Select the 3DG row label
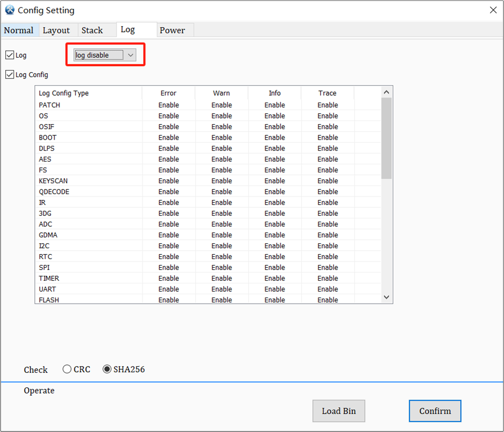 [45, 213]
